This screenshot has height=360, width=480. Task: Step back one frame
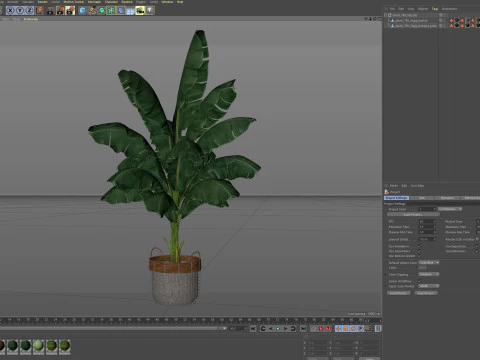pos(271,329)
